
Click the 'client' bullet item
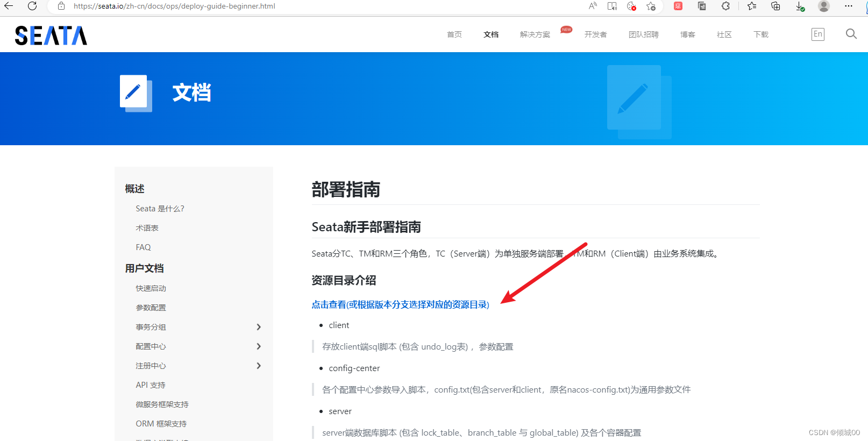click(x=339, y=325)
